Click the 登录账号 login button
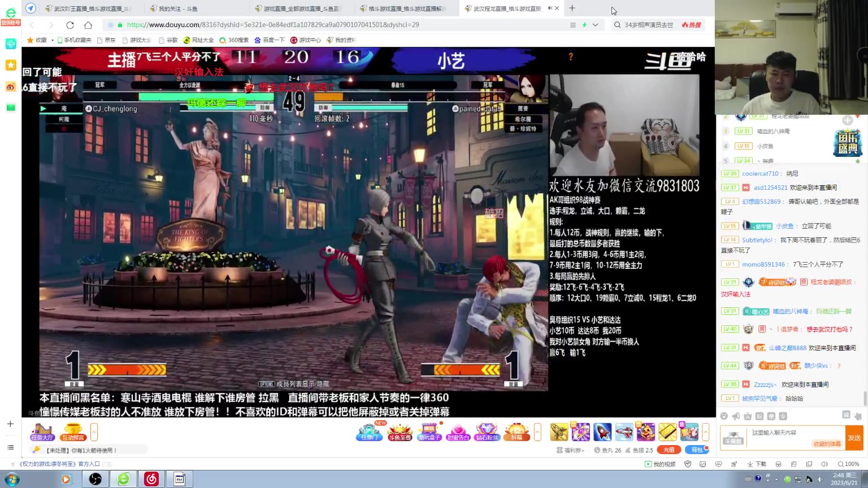 [11, 23]
